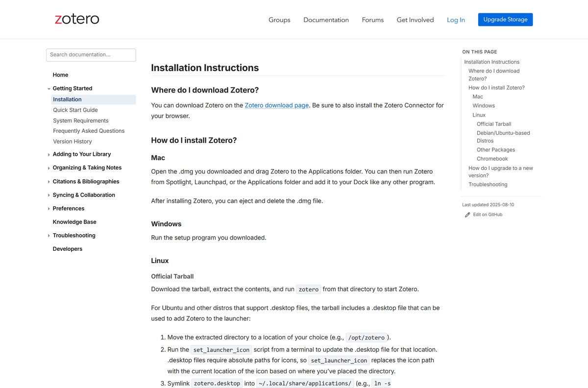Jump to Windows in the page outline
This screenshot has height=388, width=588.
coord(484,106)
